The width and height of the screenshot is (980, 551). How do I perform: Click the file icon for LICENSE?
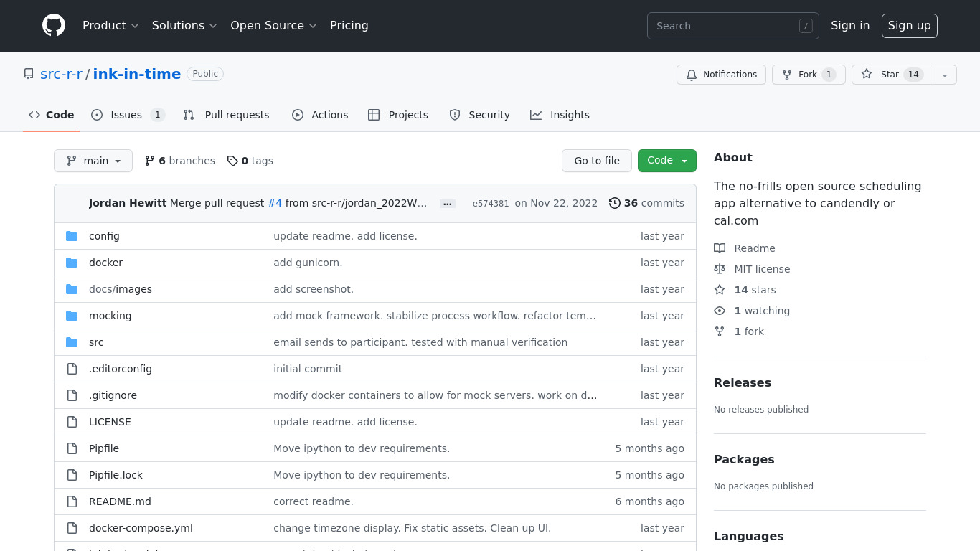click(x=72, y=422)
